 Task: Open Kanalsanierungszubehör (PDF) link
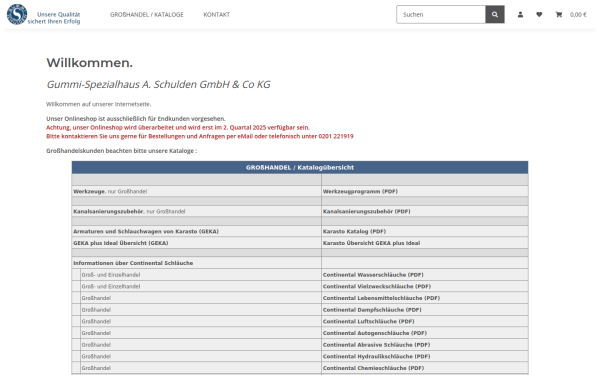pyautogui.click(x=366, y=211)
